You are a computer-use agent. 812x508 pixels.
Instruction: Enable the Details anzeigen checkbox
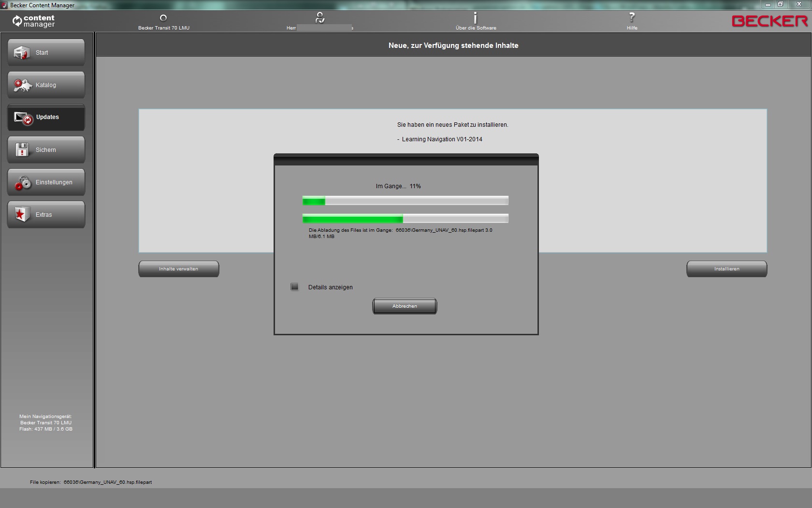click(x=294, y=287)
